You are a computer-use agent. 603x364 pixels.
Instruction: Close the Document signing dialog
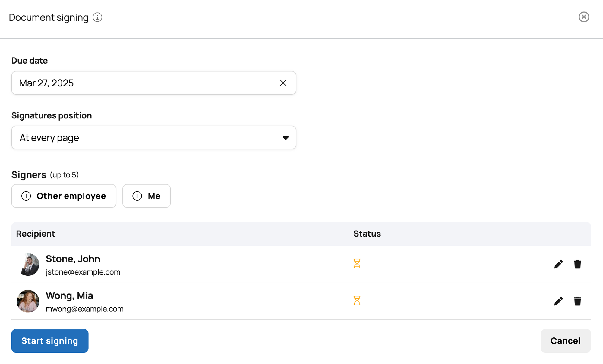click(x=584, y=17)
